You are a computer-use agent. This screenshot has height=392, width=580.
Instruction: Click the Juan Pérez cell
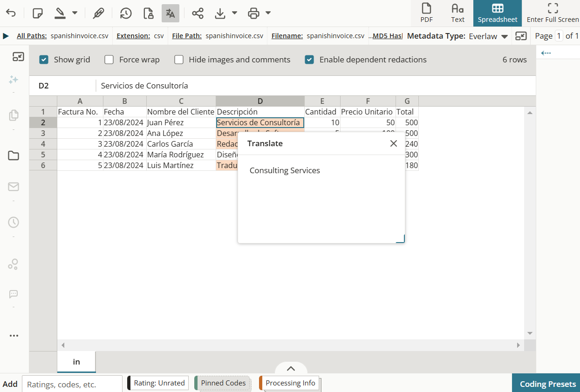pyautogui.click(x=181, y=122)
